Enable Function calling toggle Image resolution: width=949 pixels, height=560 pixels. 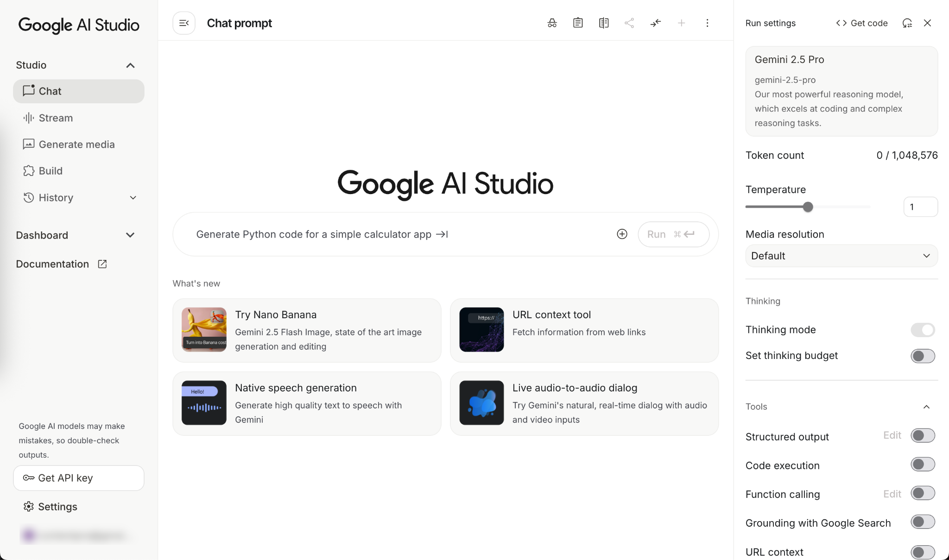point(923,493)
